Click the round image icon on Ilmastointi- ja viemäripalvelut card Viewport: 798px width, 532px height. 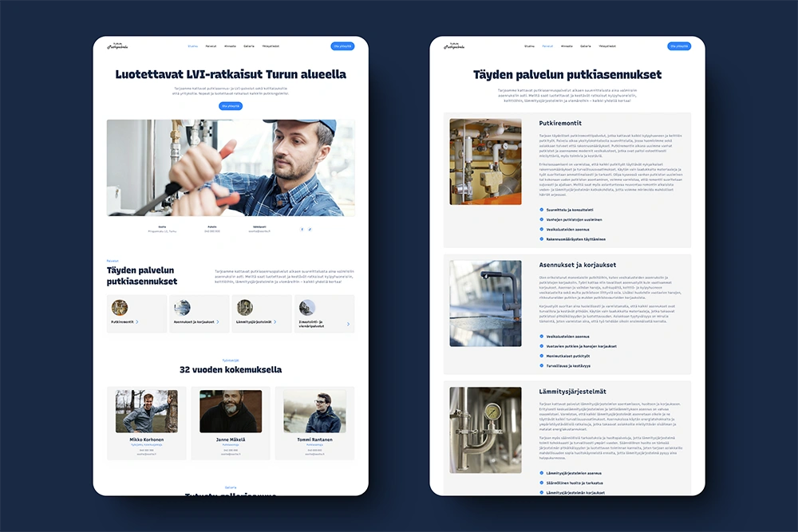point(307,307)
